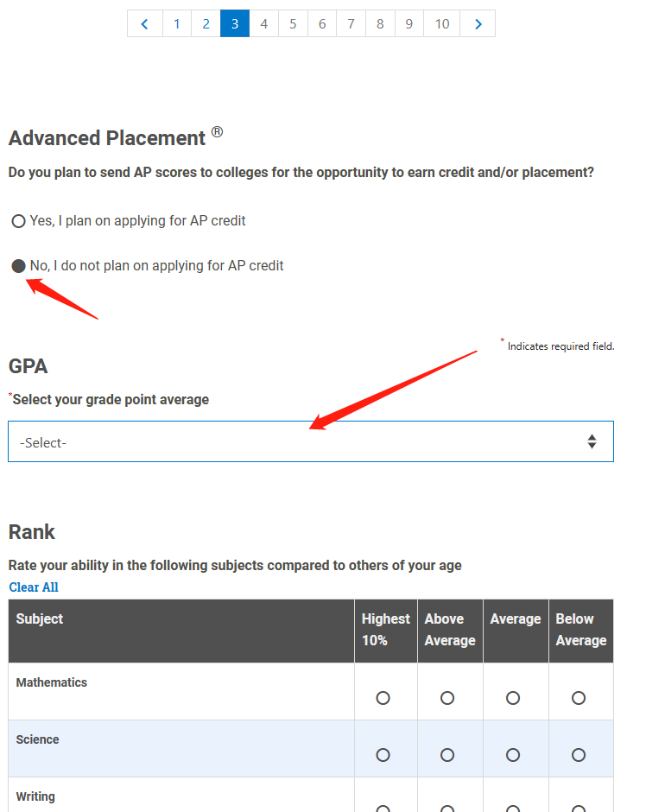Select 'Yes, I plan on applying for AP credit'
646x812 pixels.
click(x=19, y=221)
